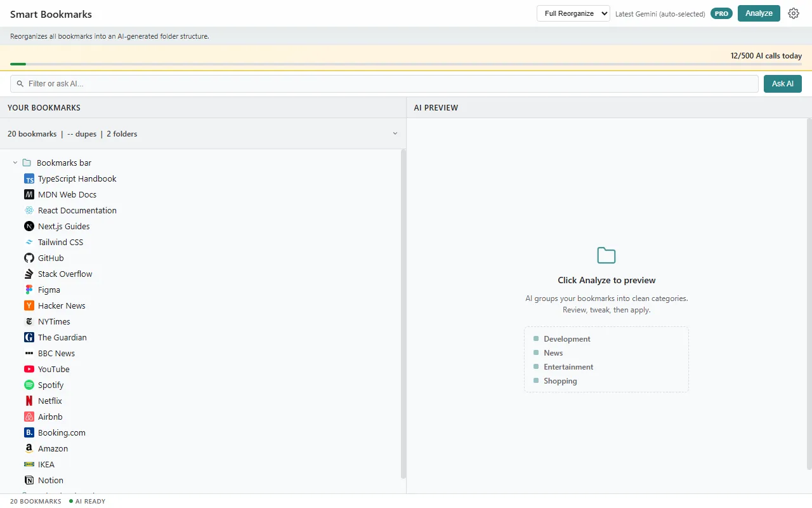The width and height of the screenshot is (812, 508).
Task: Click the Booking.com B icon
Action: pyautogui.click(x=29, y=433)
